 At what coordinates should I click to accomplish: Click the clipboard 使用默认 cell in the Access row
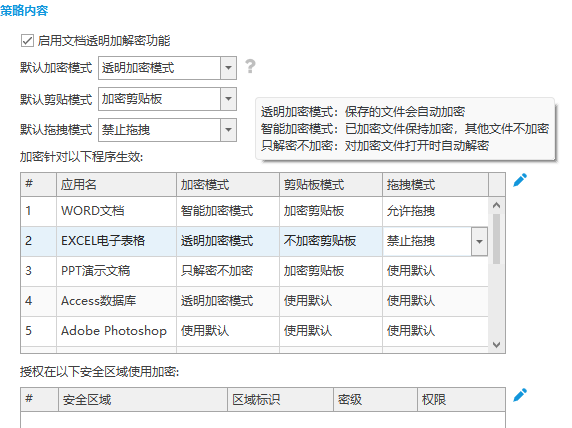pyautogui.click(x=331, y=301)
